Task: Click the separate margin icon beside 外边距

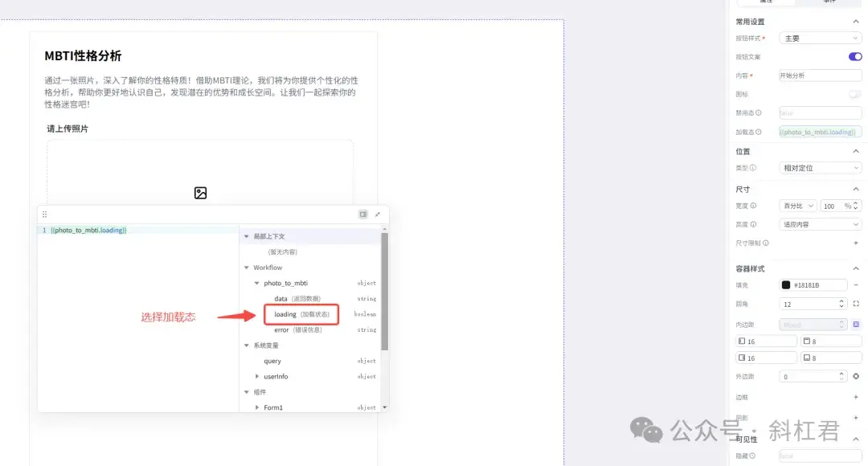Action: coord(856,376)
